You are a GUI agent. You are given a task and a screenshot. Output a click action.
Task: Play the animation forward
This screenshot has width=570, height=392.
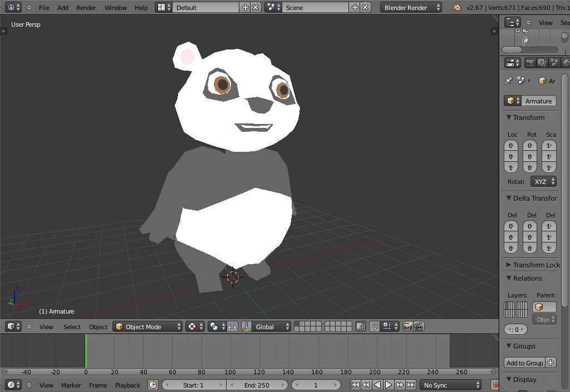388,385
